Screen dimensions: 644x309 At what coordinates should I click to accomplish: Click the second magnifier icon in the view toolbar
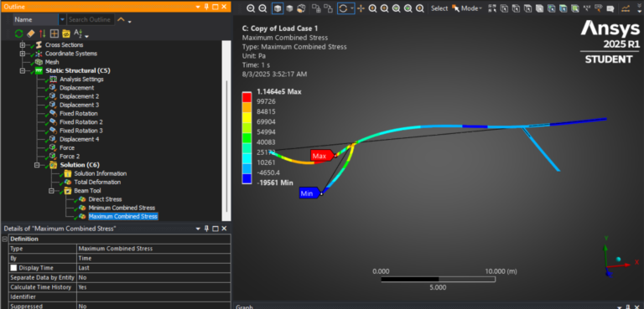coord(262,8)
